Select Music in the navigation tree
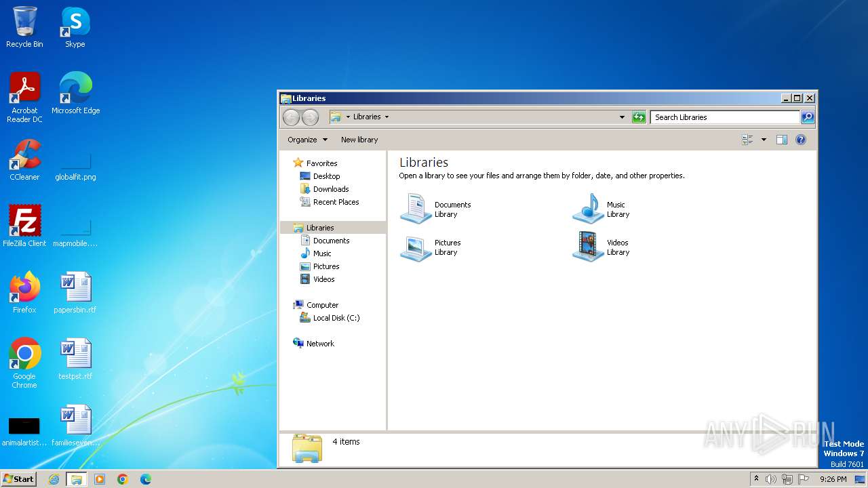868x488 pixels. pos(322,253)
